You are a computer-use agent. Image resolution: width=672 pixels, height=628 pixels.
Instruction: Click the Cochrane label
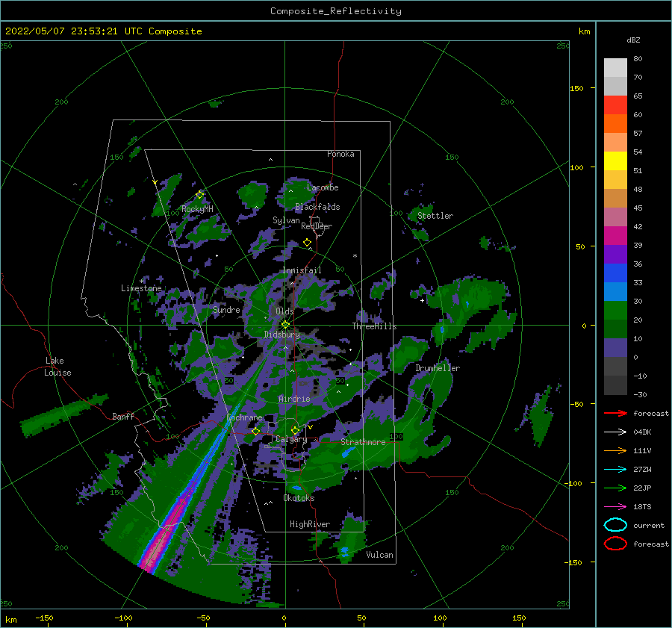[244, 417]
